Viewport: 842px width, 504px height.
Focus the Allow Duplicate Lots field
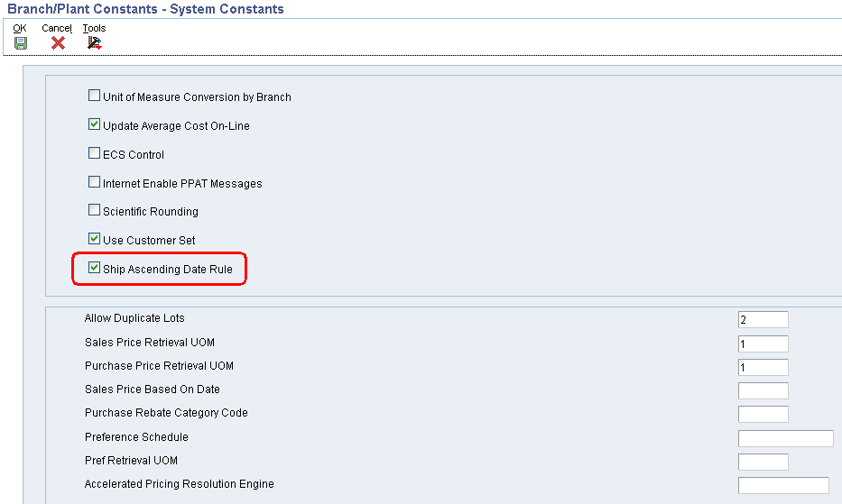(763, 319)
